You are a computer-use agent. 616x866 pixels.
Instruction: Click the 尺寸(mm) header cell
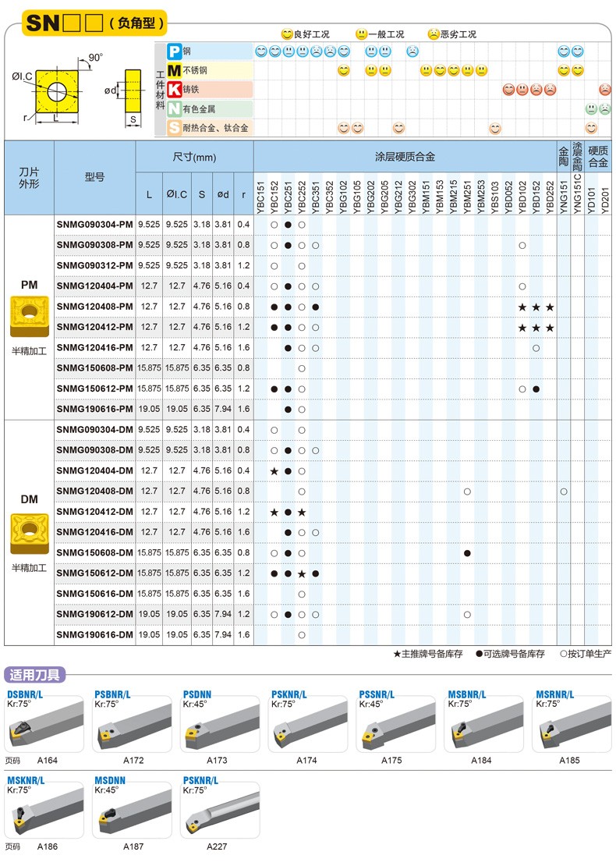tap(194, 157)
